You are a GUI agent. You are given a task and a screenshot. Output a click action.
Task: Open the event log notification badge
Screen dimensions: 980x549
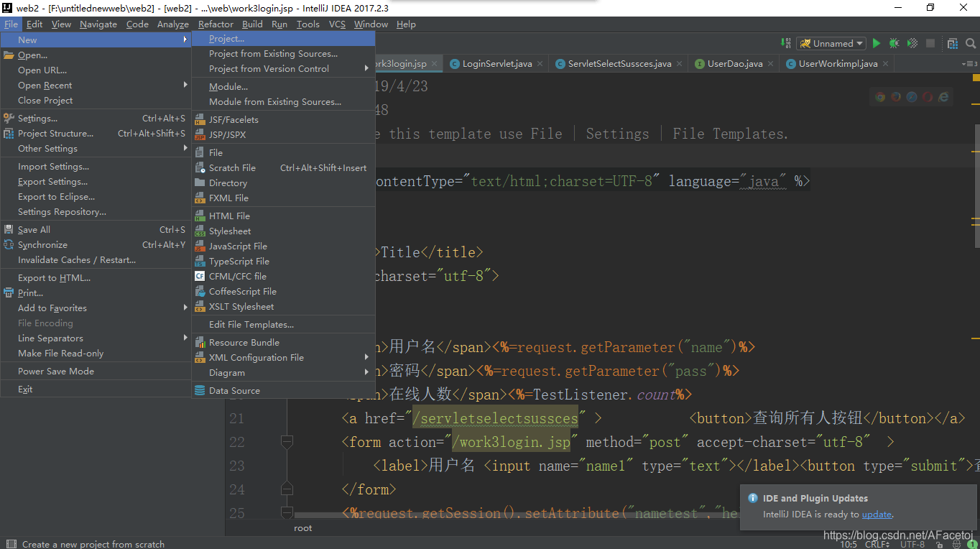coord(972,545)
